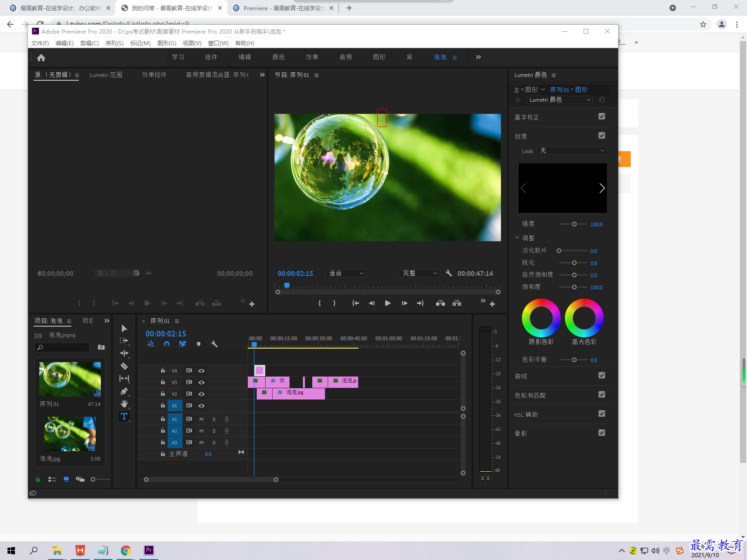Show more workspaces overflow arrows
Screen dimensions: 747x560
[x=479, y=57]
